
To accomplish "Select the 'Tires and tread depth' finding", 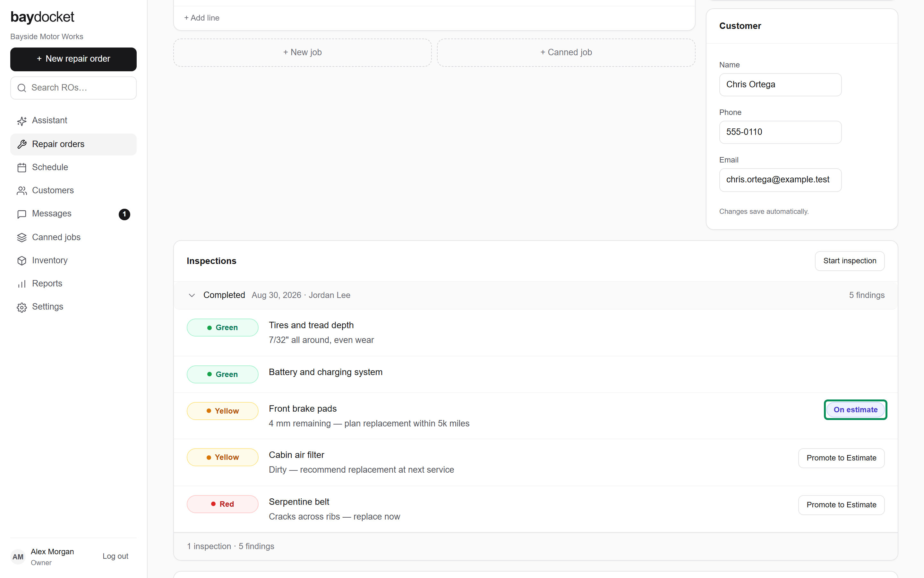I will (311, 325).
